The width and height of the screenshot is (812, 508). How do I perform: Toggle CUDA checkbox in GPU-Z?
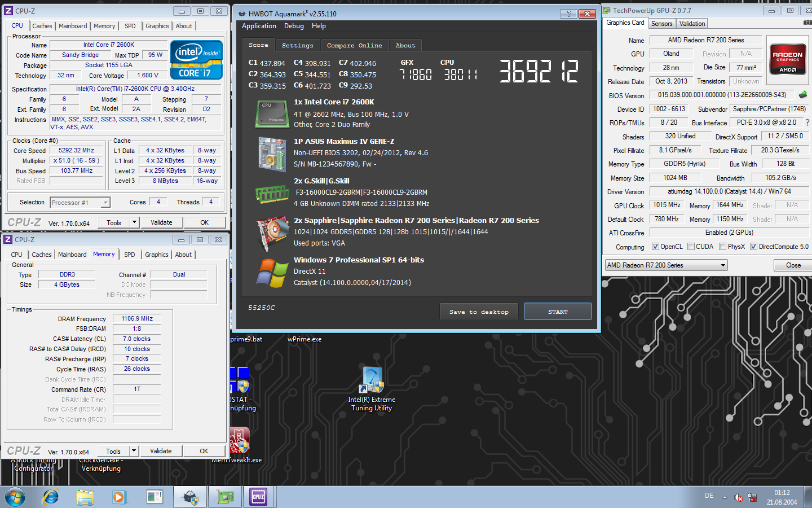pyautogui.click(x=691, y=247)
